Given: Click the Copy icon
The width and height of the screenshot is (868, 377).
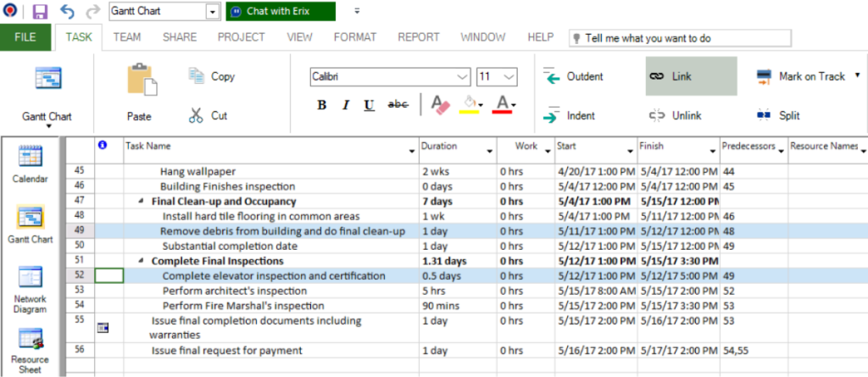Looking at the screenshot, I should (196, 76).
